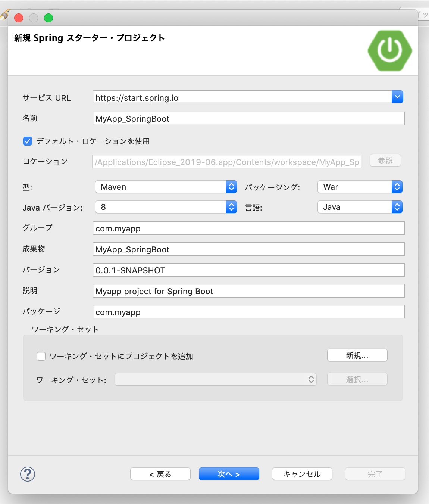Focus the バージョン field 0.0.1-SNAPSHOT
This screenshot has height=504, width=429.
(249, 270)
